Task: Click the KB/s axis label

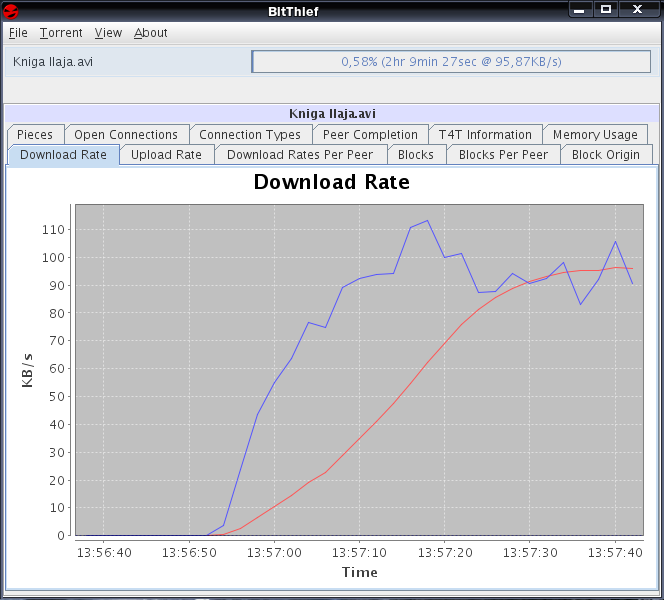Action: pyautogui.click(x=27, y=371)
